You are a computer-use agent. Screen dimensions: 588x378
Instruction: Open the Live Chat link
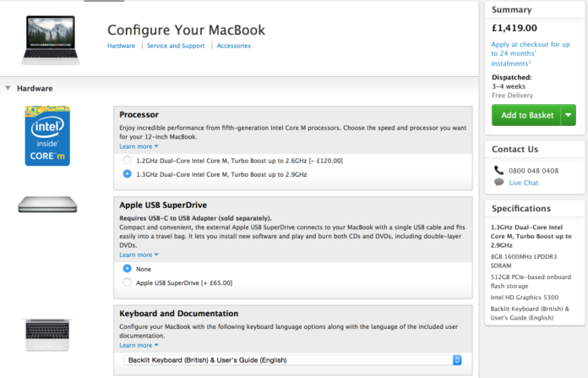pos(524,183)
